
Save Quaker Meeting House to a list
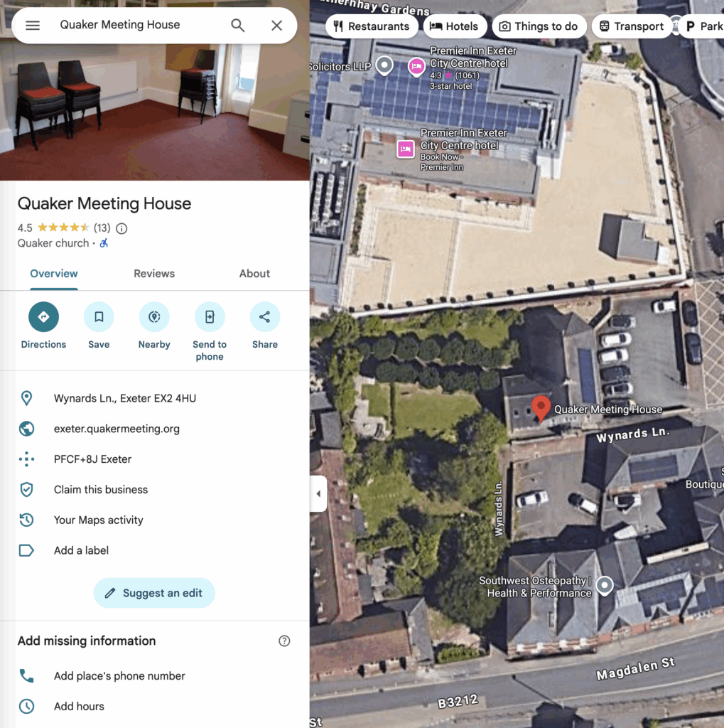coord(99,316)
